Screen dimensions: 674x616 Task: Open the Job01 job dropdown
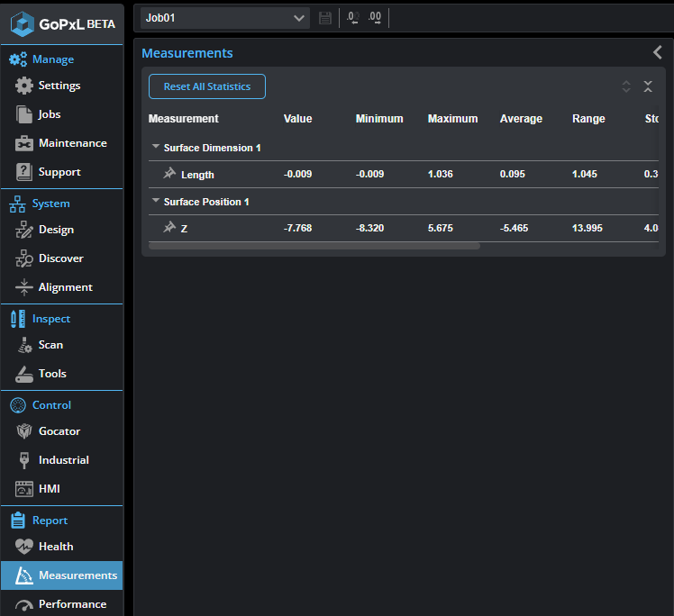click(x=224, y=18)
